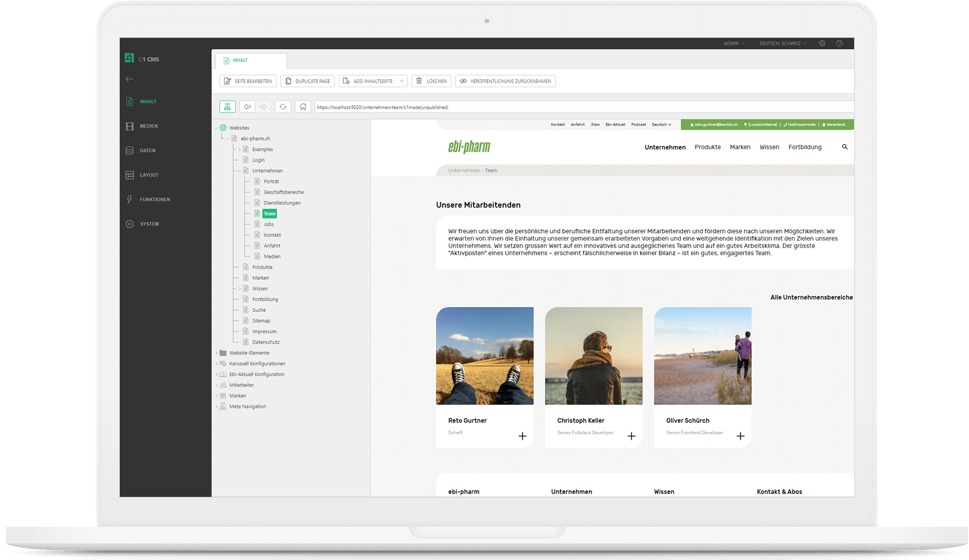This screenshot has width=969, height=560.
Task: Collapse the Websites tree node
Action: [217, 128]
